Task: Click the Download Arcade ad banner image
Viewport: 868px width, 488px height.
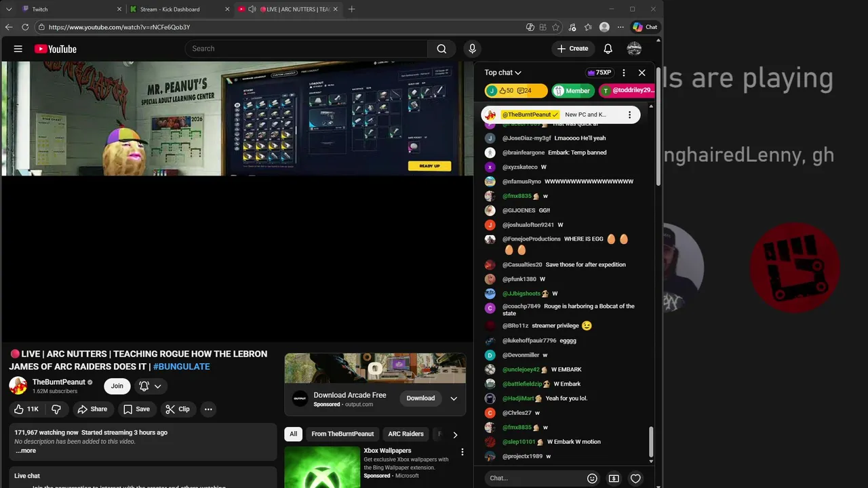Action: pyautogui.click(x=375, y=368)
